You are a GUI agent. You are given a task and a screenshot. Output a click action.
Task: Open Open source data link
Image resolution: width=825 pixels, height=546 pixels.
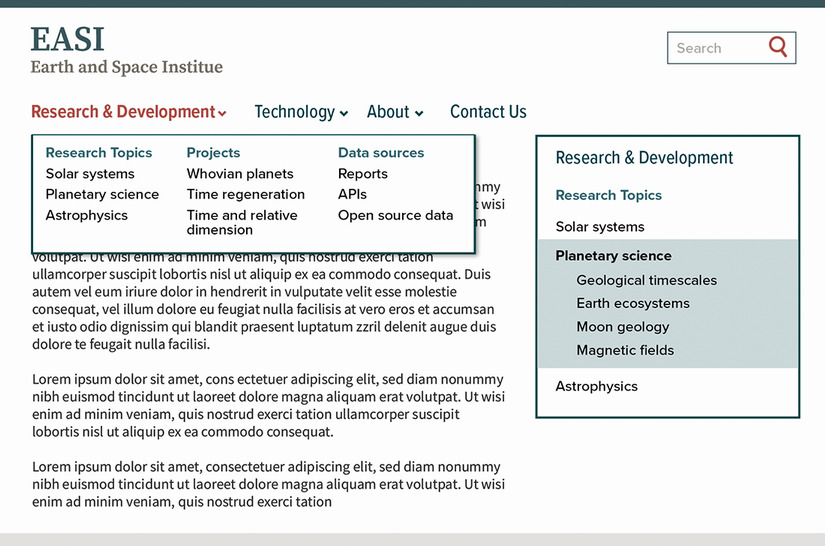tap(395, 216)
